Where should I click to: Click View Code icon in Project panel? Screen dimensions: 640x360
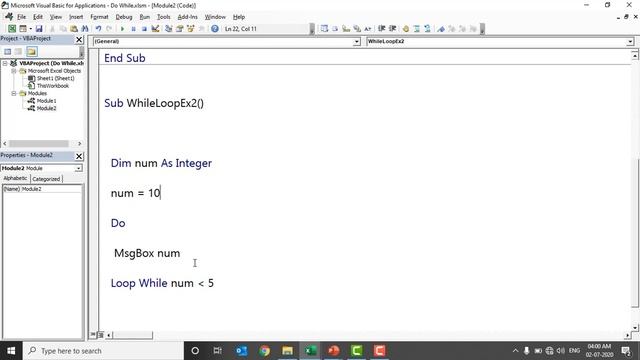[x=7, y=51]
